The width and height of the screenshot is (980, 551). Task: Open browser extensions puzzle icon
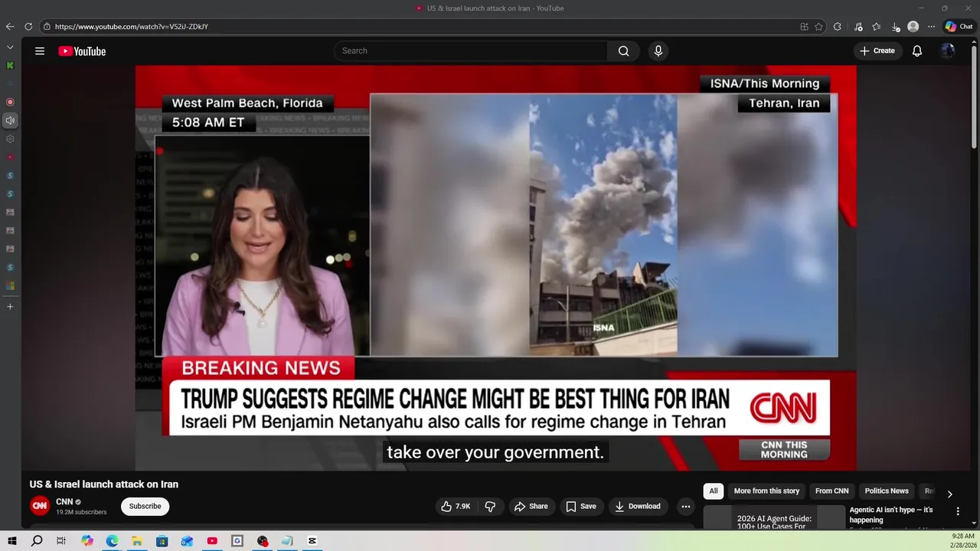pyautogui.click(x=837, y=26)
